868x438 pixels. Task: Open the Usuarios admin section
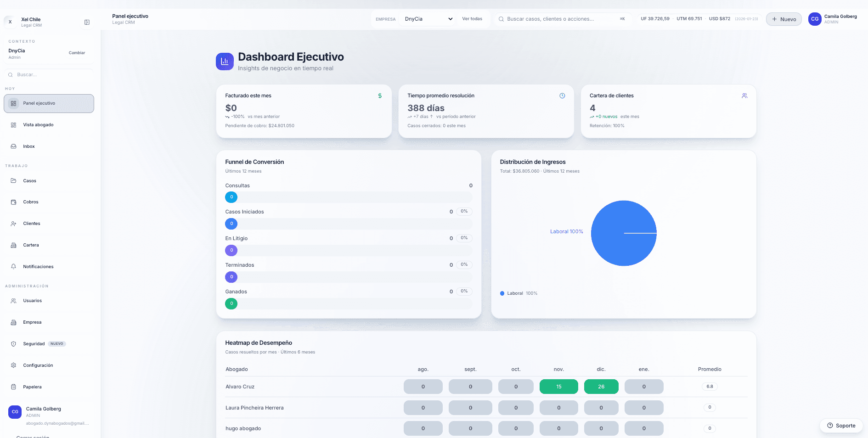pos(32,301)
